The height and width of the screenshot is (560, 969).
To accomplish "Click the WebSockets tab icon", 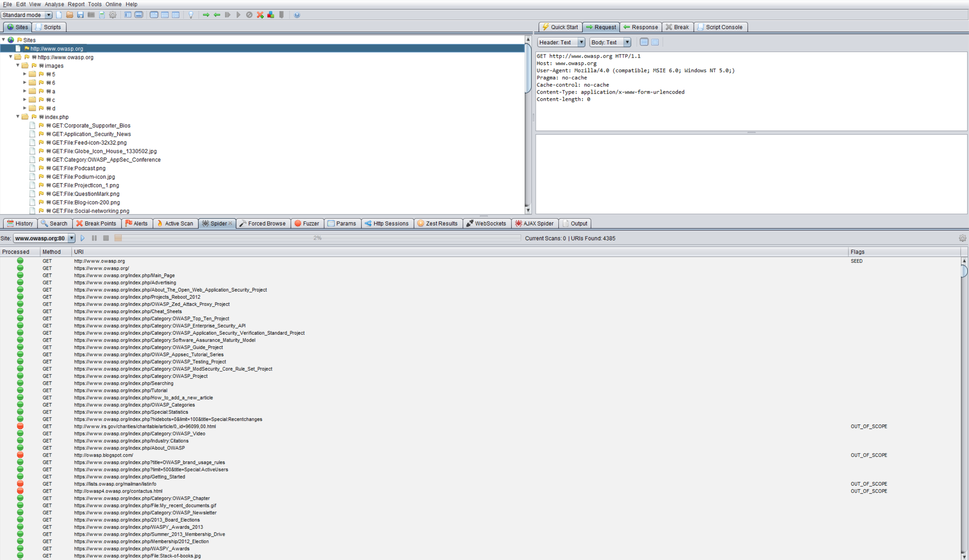I will click(x=469, y=223).
